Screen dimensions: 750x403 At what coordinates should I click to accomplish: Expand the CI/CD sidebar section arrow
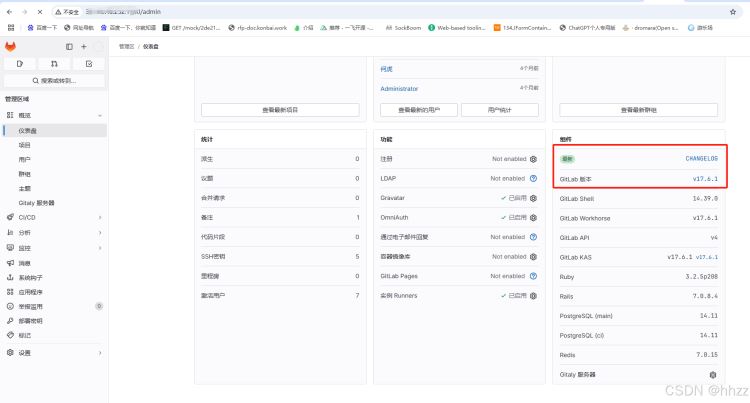click(100, 218)
